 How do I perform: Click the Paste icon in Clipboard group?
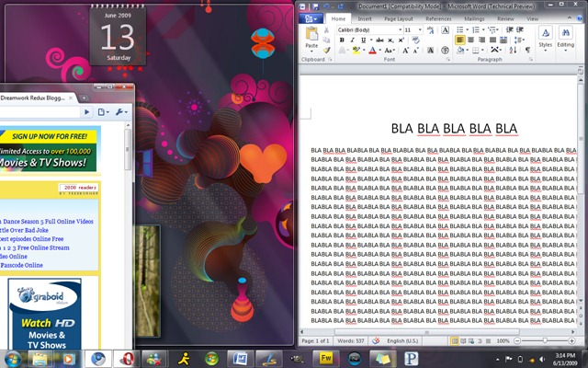point(311,35)
